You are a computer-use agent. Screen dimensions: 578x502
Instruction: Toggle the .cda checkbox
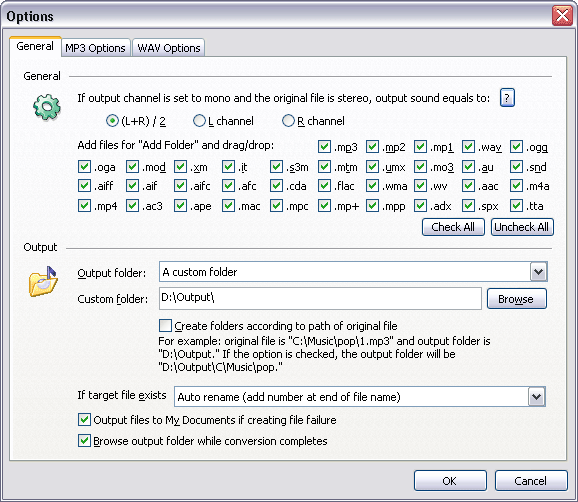276,185
